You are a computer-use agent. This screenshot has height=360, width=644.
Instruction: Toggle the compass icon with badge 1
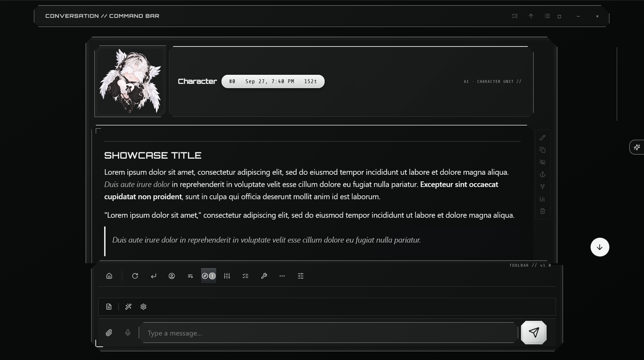pyautogui.click(x=208, y=276)
